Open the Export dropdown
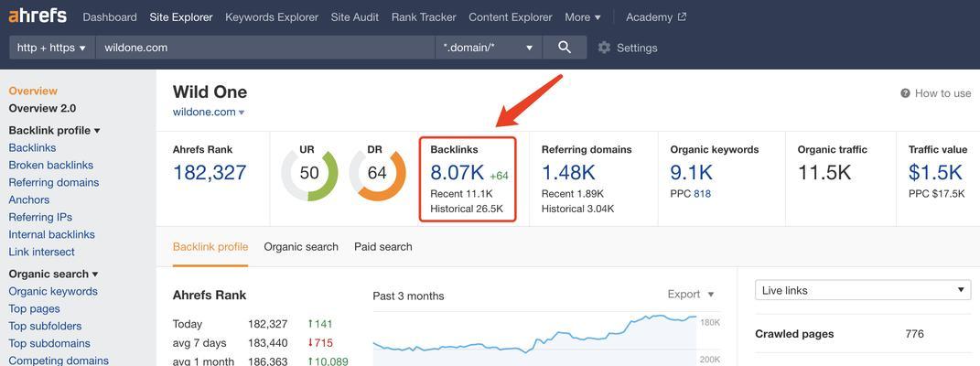Screen dimensions: 980x366 691,295
